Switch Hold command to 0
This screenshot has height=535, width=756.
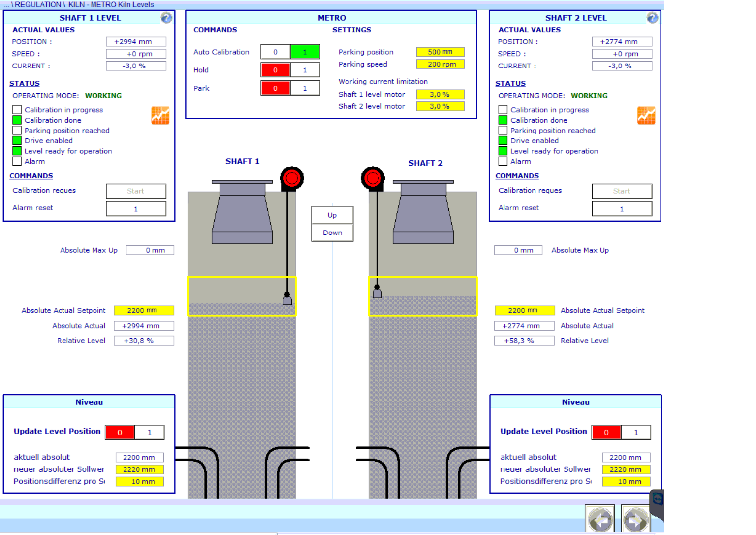276,70
